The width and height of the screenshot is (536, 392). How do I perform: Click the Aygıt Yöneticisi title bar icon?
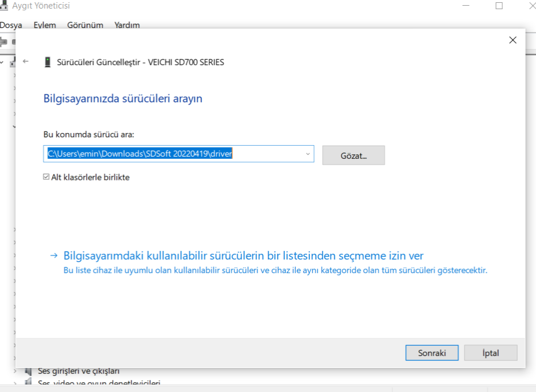5,6
